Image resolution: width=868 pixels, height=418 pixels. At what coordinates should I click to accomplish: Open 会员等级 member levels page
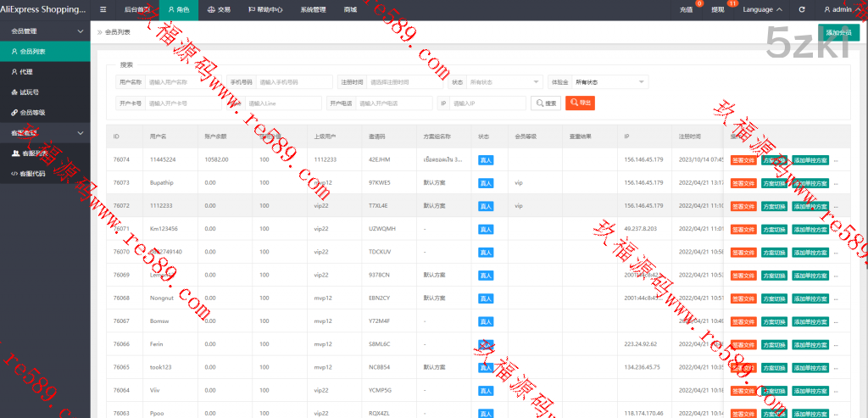click(x=32, y=112)
